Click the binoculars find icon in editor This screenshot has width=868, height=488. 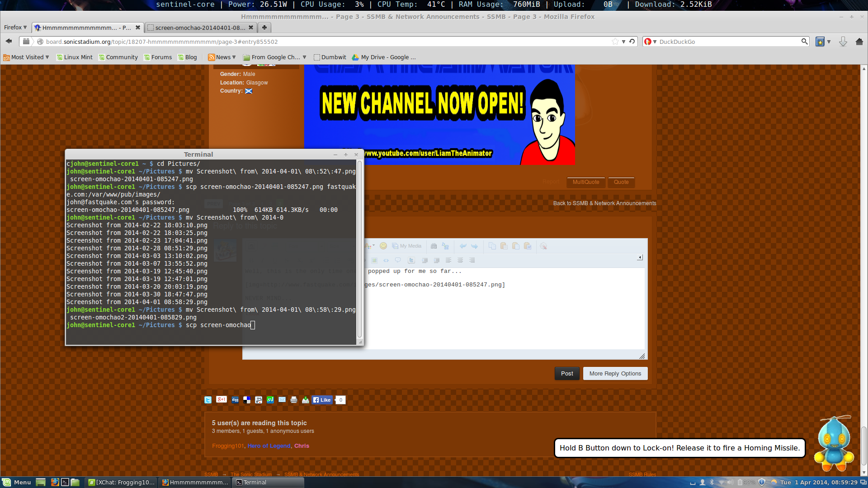(x=434, y=246)
